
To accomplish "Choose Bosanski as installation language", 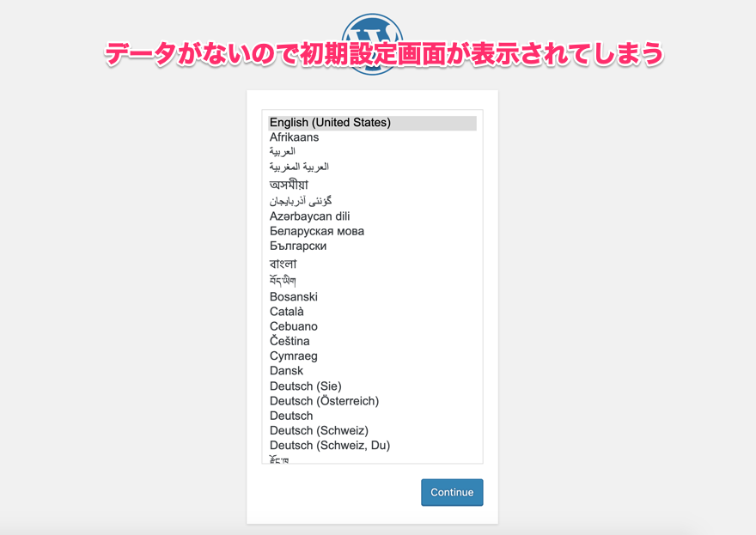I will [293, 297].
